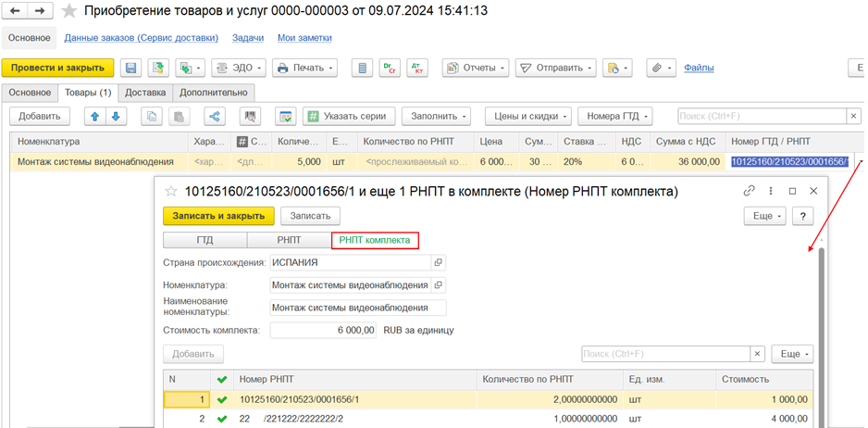
Task: Click the barcode search icon
Action: (250, 117)
